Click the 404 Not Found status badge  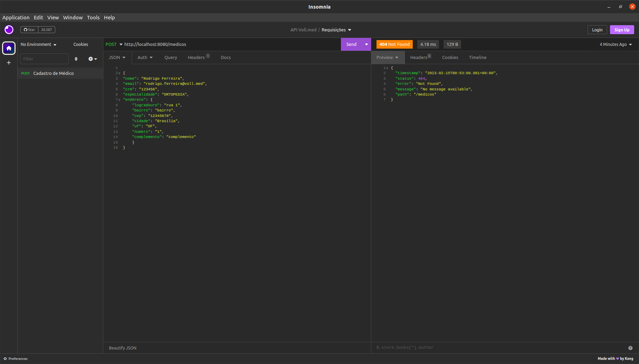point(394,45)
